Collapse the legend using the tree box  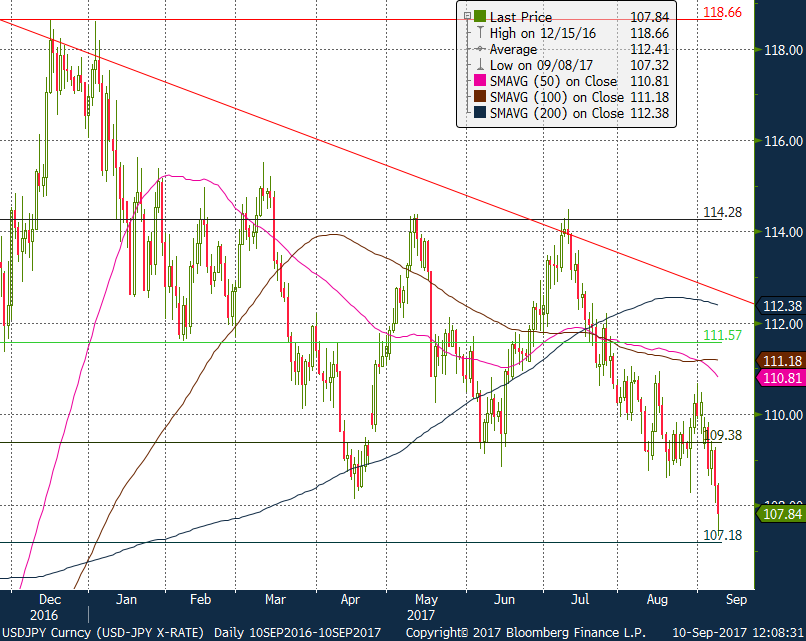[467, 16]
